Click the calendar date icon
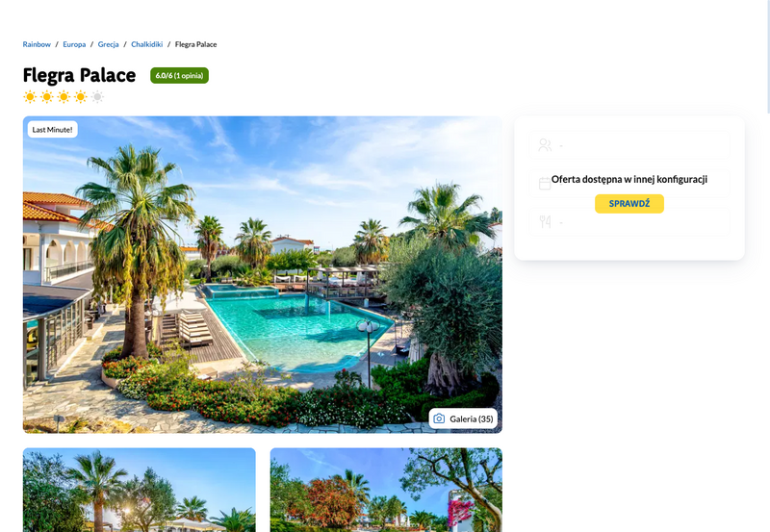770x532 pixels. pyautogui.click(x=545, y=184)
